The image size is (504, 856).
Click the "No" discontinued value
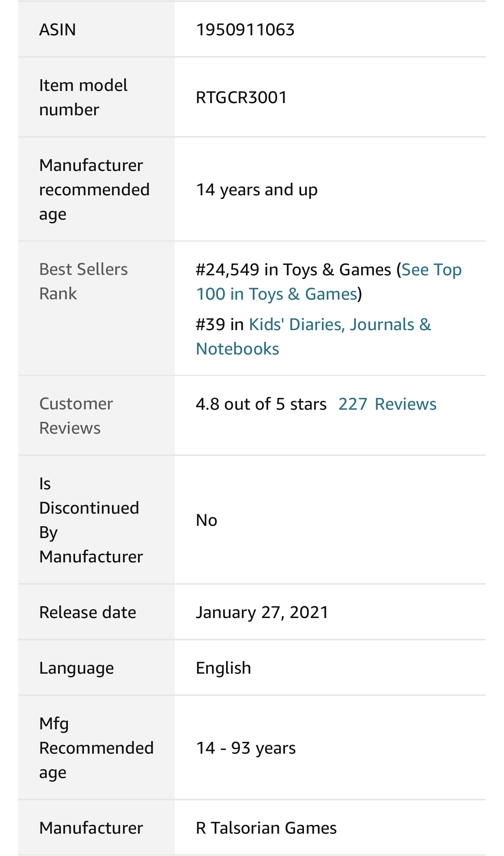tap(207, 520)
